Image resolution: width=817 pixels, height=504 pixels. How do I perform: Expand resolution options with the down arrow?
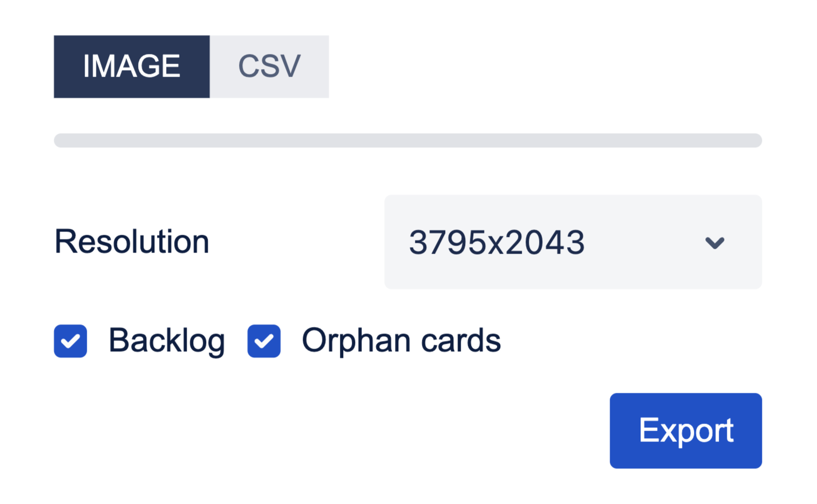(x=714, y=242)
